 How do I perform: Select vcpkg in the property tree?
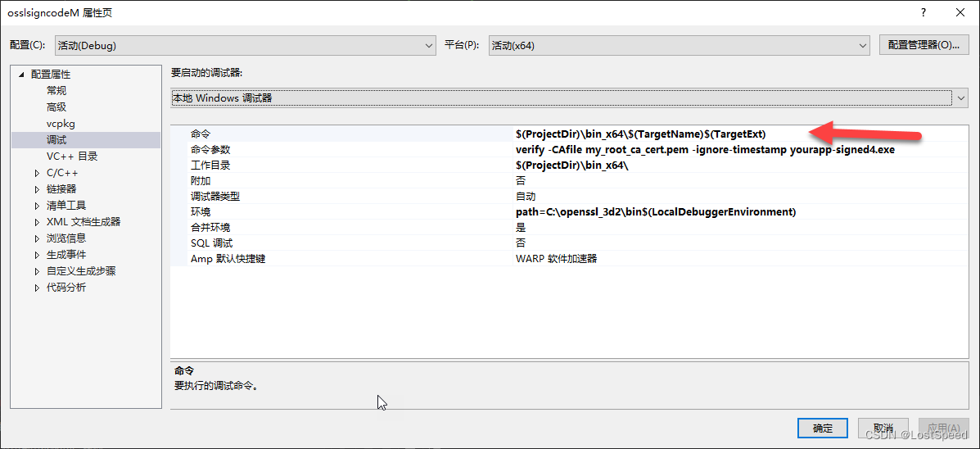pos(61,123)
